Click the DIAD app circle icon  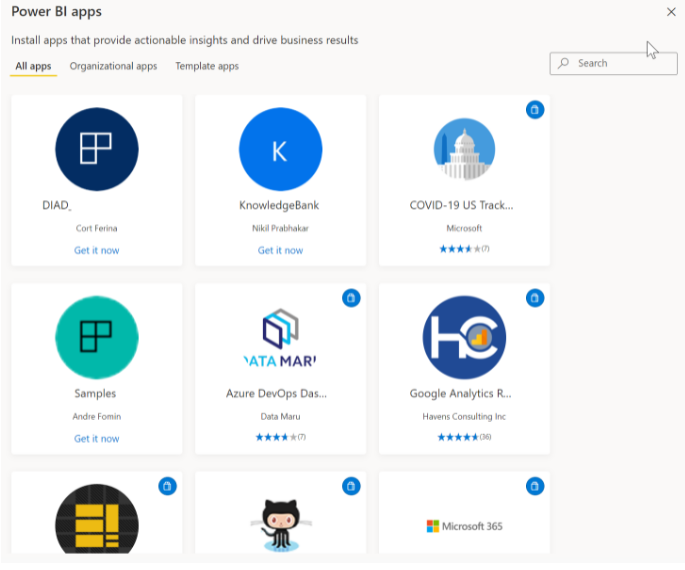[97, 149]
